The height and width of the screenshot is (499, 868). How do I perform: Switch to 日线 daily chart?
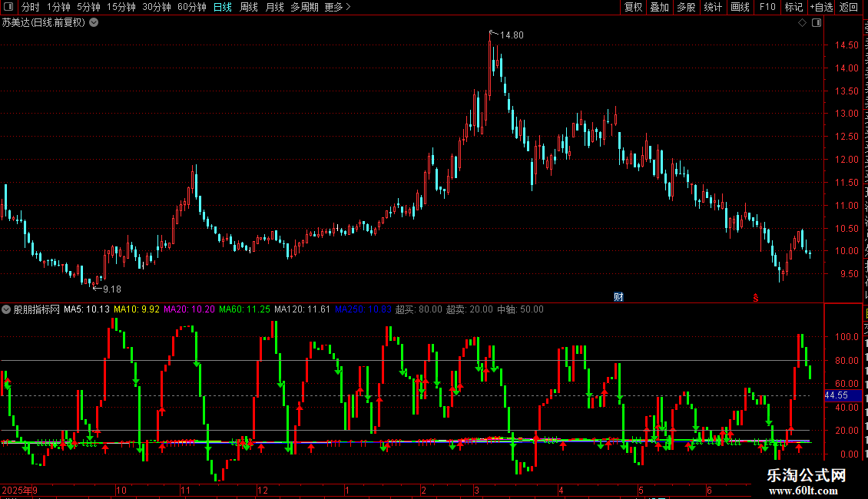pos(223,7)
